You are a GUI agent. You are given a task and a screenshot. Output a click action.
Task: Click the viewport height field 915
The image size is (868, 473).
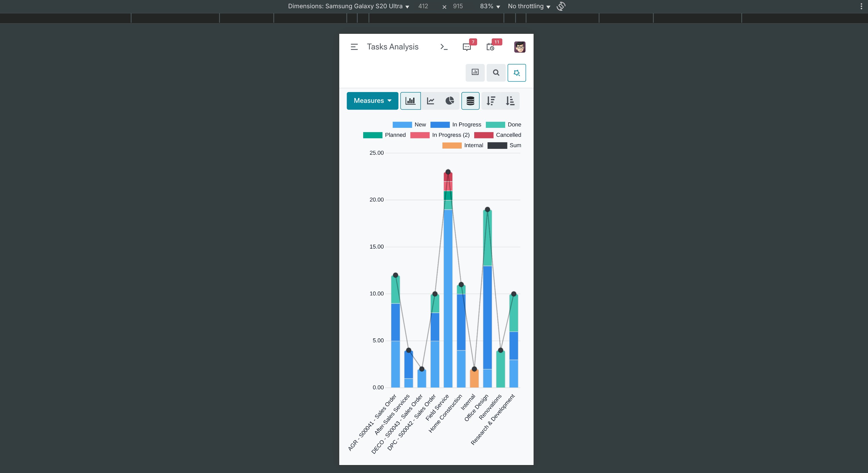(458, 6)
